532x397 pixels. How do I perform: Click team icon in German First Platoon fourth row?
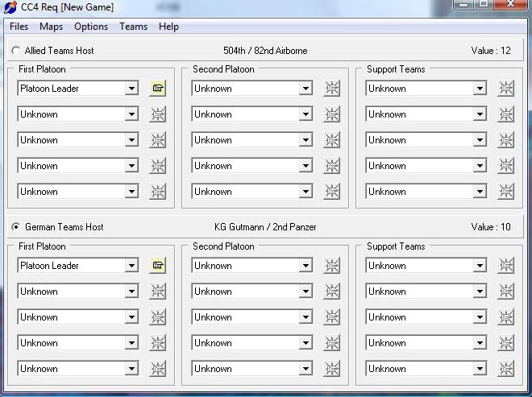[157, 343]
